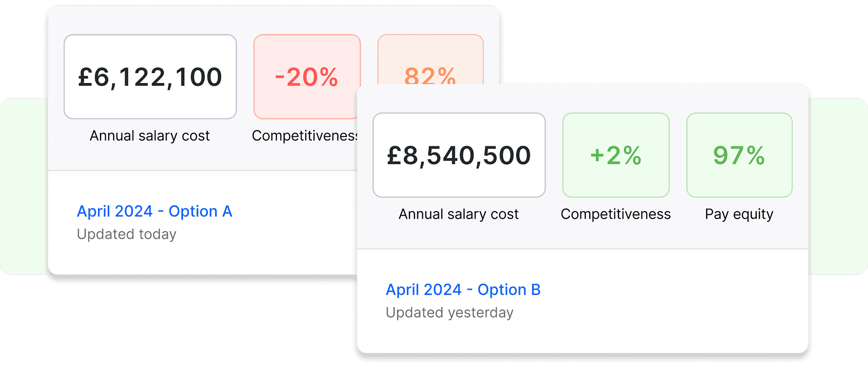Select the red -20% competitiveness tile
This screenshot has height=365, width=868.
click(307, 77)
